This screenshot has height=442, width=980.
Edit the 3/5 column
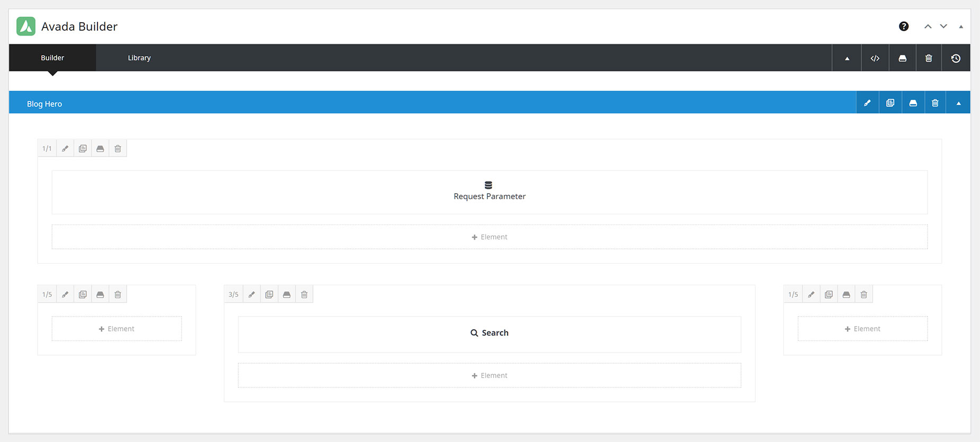(252, 294)
